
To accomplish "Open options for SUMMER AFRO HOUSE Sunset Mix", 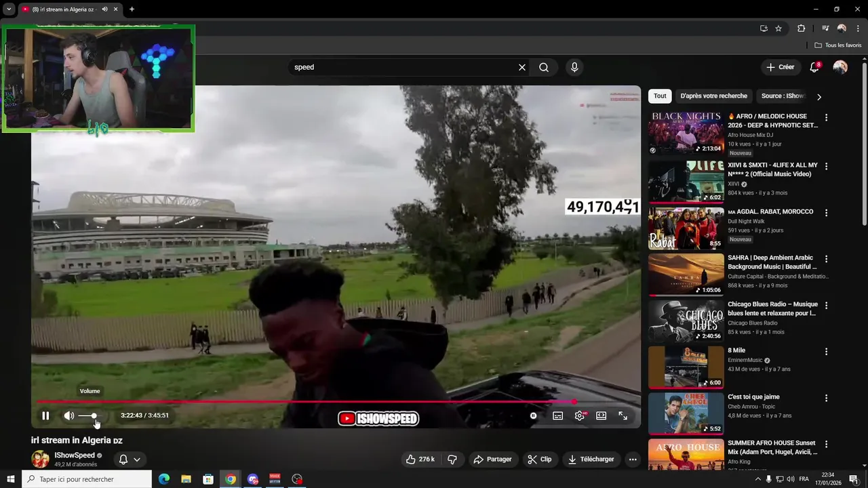I will [x=826, y=444].
